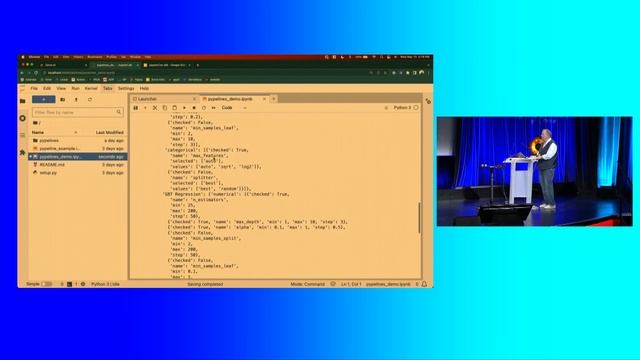640x360 pixels.
Task: Select the pypelines_demo.ipynb file row
Action: click(78, 156)
